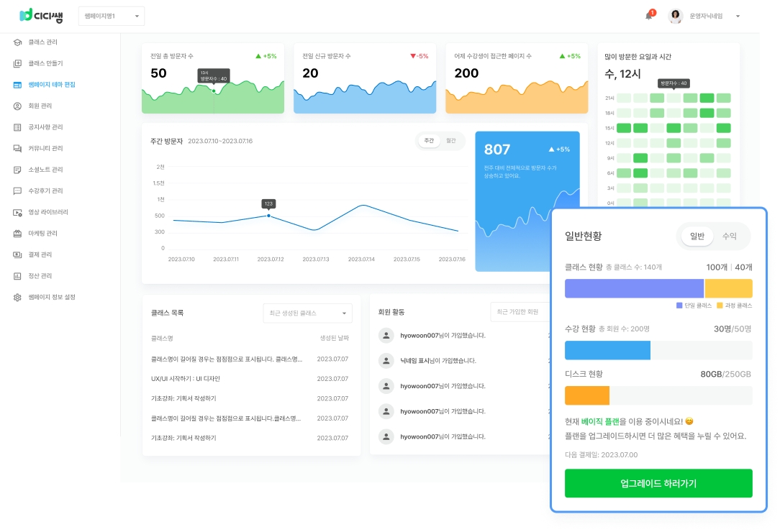The height and width of the screenshot is (532, 780).
Task: Open the 영상 라이브러리 video icon
Action: click(x=17, y=212)
